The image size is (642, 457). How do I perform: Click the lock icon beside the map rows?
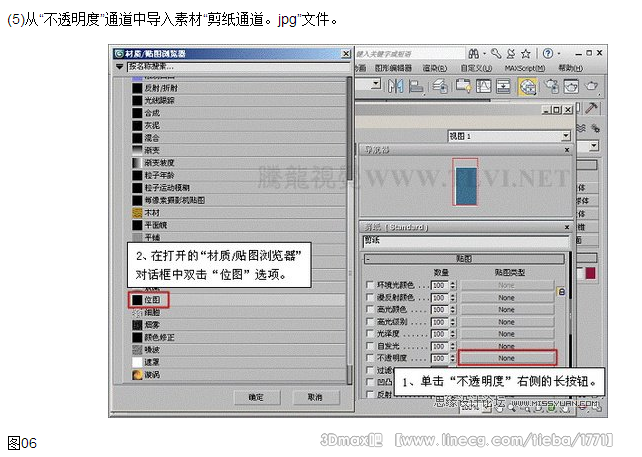click(x=561, y=292)
